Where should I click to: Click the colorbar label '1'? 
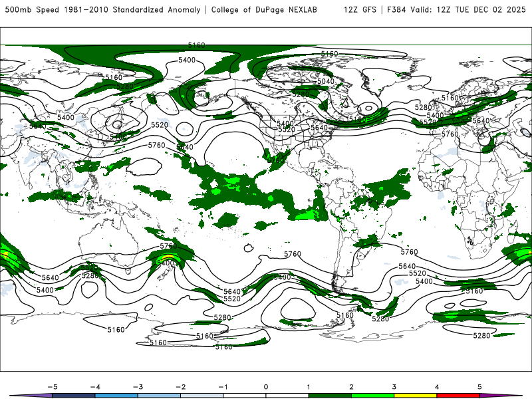click(x=309, y=387)
